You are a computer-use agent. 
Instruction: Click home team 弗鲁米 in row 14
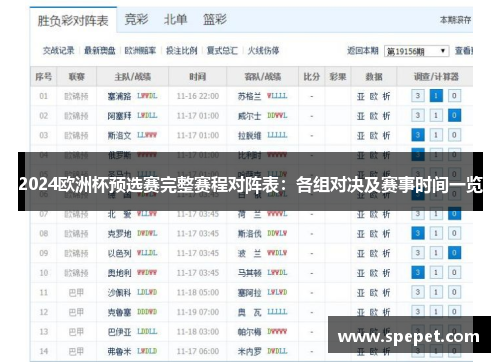click(119, 351)
